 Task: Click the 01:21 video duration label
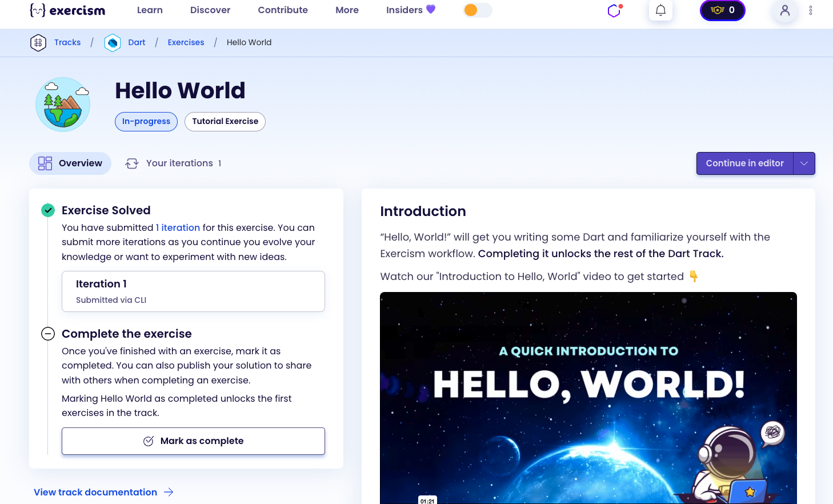coord(427,501)
